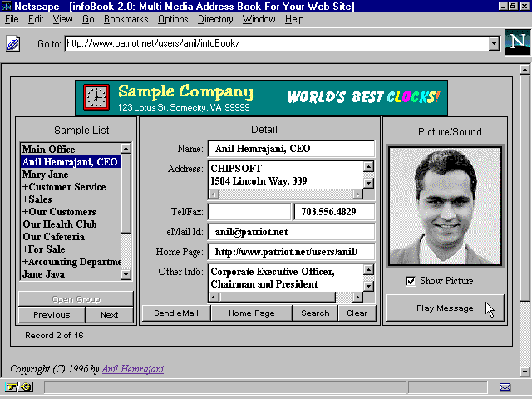Open the Go to URL dropdown arrow

[494, 43]
